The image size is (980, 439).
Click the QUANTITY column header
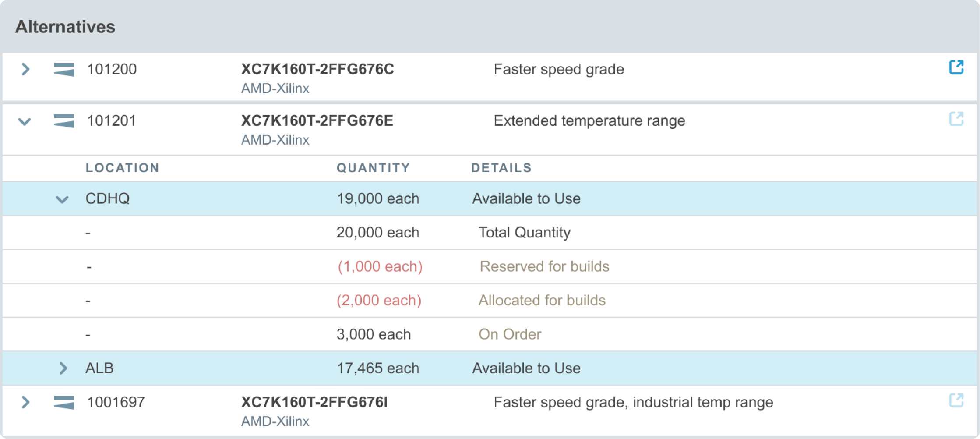373,168
